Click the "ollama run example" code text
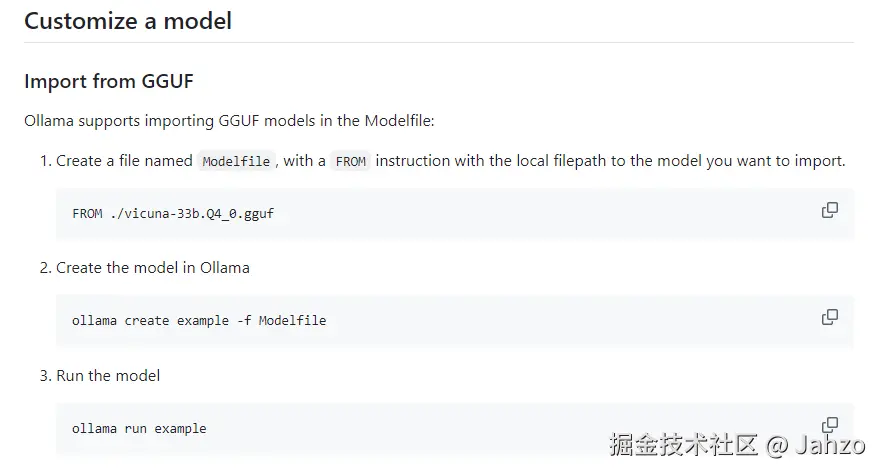The width and height of the screenshot is (881, 474). pos(139,428)
